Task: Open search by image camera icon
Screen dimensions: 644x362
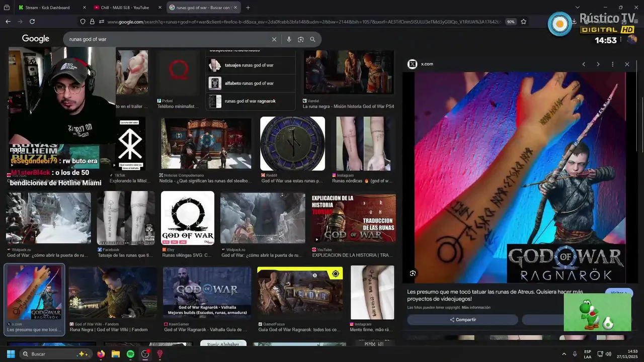Action: [301, 39]
